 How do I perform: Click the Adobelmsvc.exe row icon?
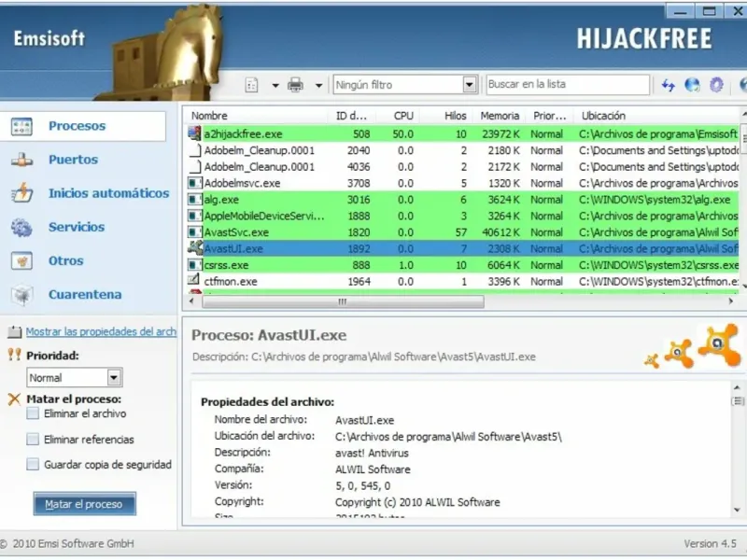coord(195,183)
